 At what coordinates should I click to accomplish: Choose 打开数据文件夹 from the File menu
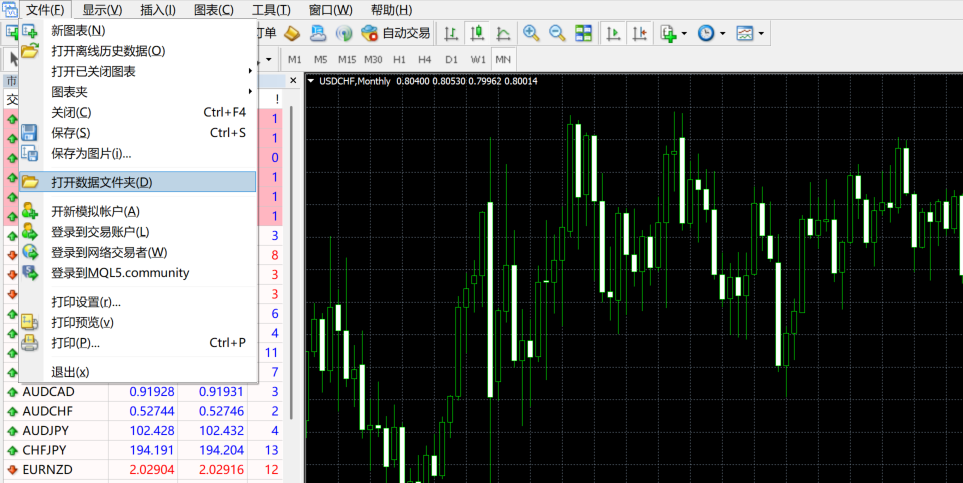click(102, 182)
